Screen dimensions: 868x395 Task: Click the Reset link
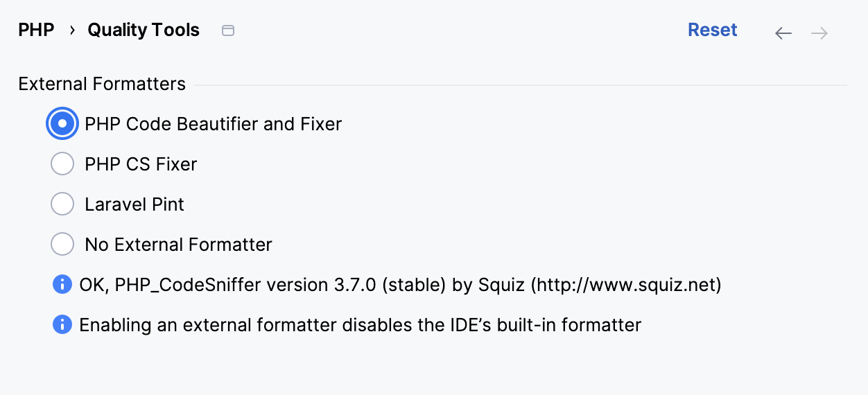[x=712, y=30]
